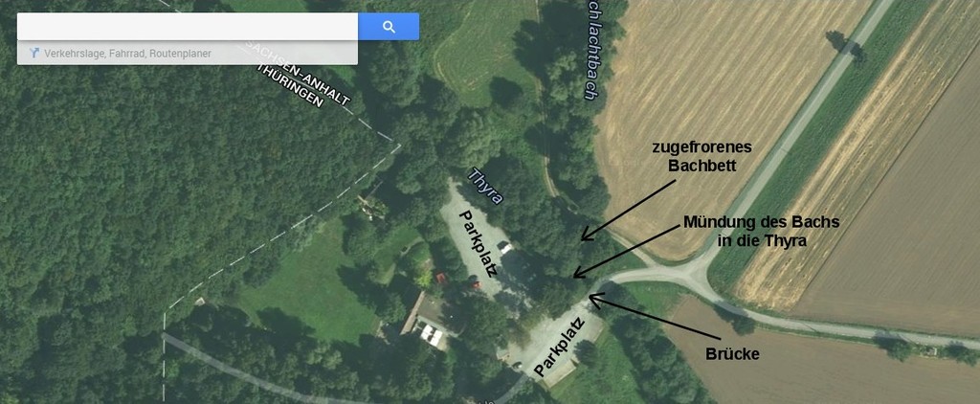Click the lone tree on the field path
980x404 pixels.
[840, 42]
